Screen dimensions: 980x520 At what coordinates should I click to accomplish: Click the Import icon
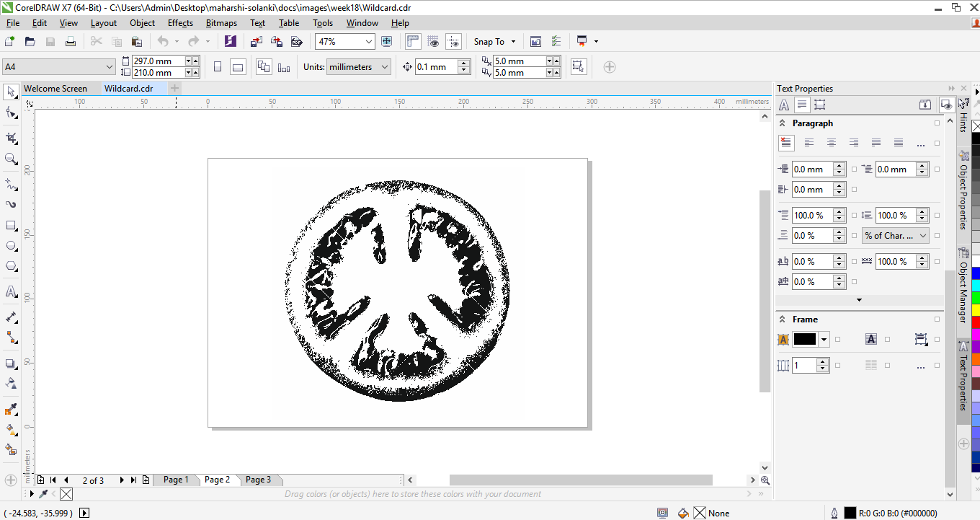click(x=256, y=42)
